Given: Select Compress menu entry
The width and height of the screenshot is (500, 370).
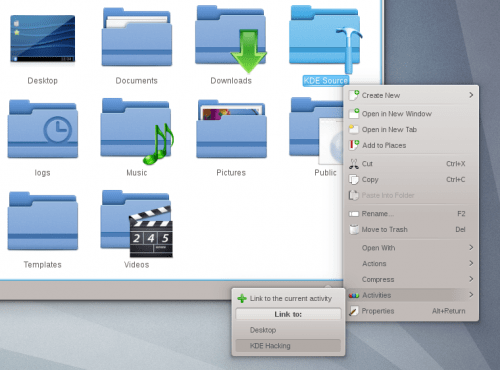Looking at the screenshot, I should pos(411,279).
